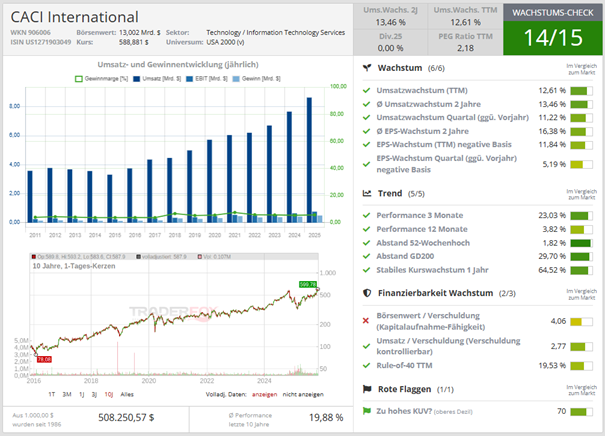Image resolution: width=605 pixels, height=436 pixels.
Task: Click the Rote Flaggen flag icon
Action: pyautogui.click(x=367, y=388)
